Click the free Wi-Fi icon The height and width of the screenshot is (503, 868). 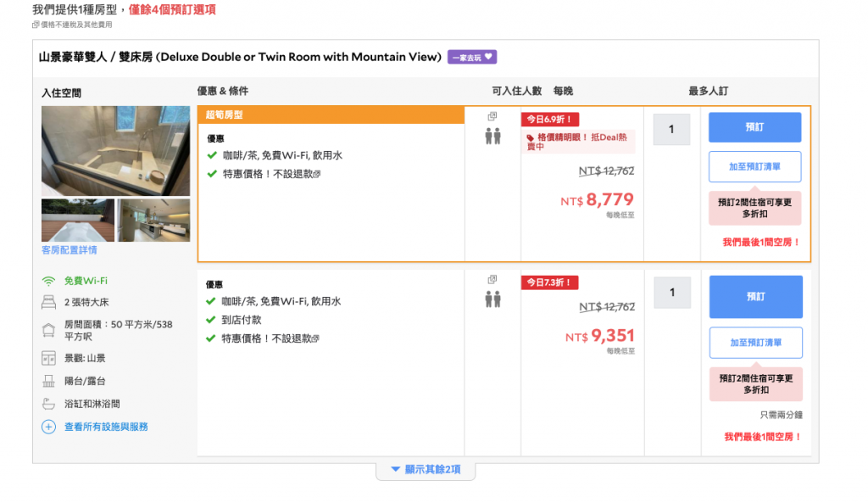(48, 281)
